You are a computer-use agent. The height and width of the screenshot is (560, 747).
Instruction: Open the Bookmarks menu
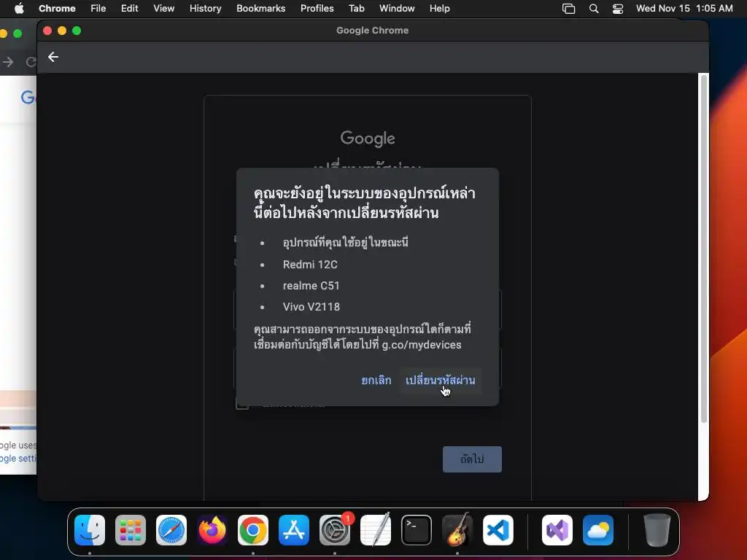[261, 9]
